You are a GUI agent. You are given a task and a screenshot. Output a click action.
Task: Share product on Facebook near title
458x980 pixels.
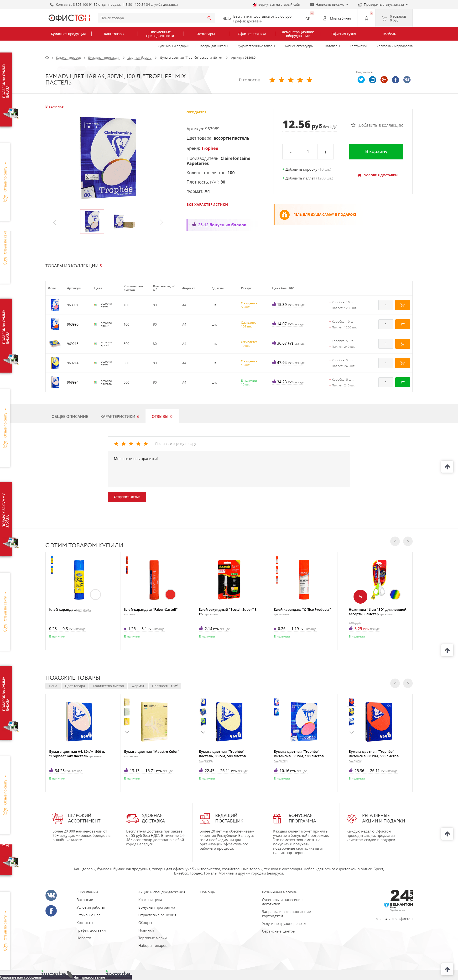395,79
